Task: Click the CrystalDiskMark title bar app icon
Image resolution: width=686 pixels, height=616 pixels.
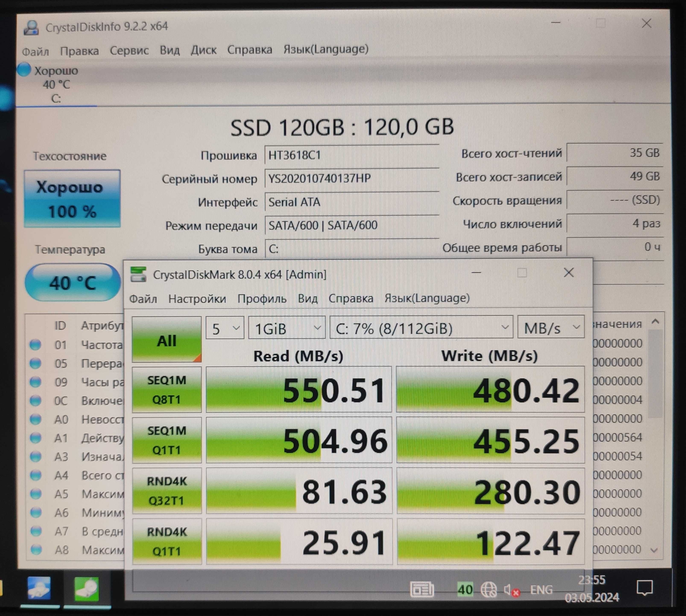Action: coord(139,274)
